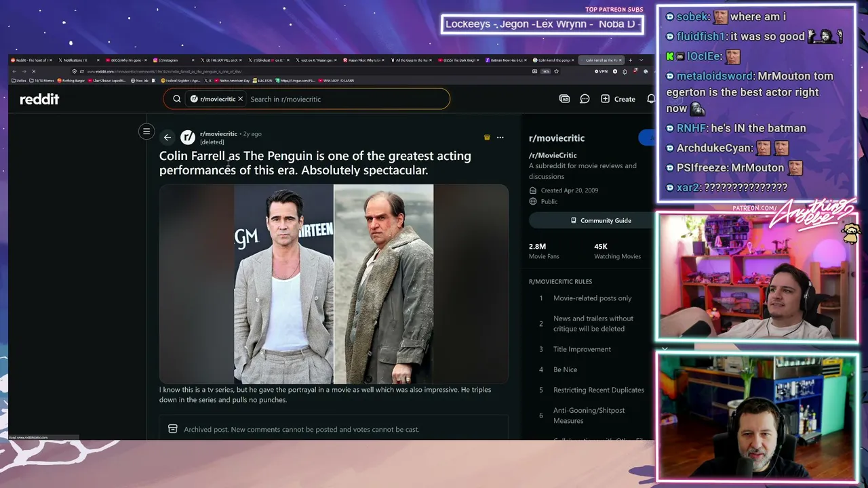Create a new Reddit post
The image size is (868, 488).
pyautogui.click(x=618, y=99)
